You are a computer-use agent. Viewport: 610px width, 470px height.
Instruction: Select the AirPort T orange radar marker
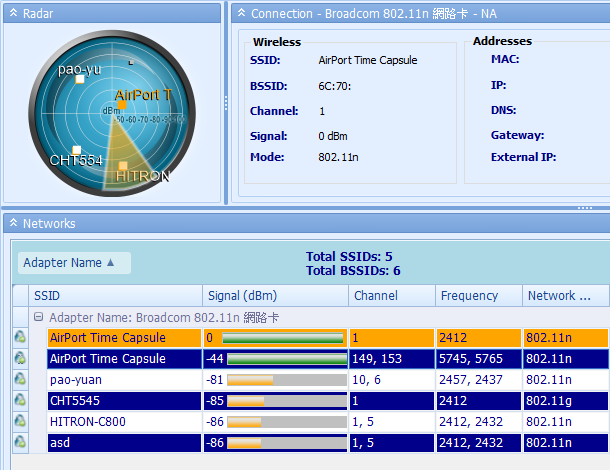pyautogui.click(x=122, y=105)
